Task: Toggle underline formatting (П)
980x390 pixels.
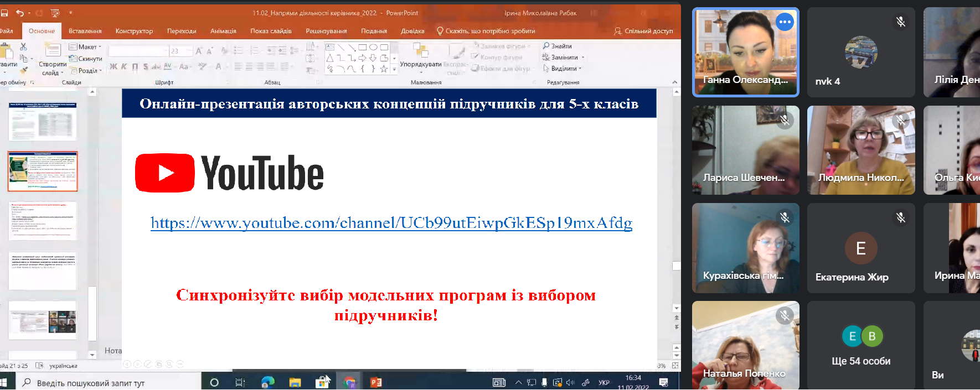Action: [x=135, y=67]
